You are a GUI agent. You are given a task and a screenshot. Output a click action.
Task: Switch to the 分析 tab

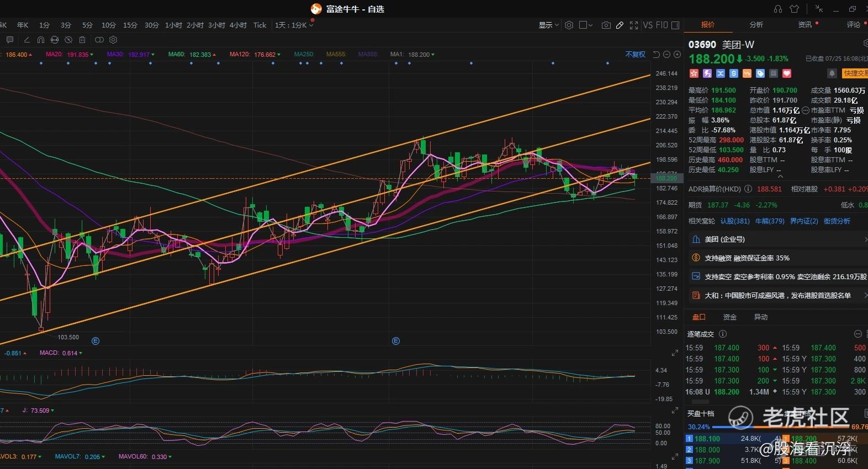(x=756, y=24)
